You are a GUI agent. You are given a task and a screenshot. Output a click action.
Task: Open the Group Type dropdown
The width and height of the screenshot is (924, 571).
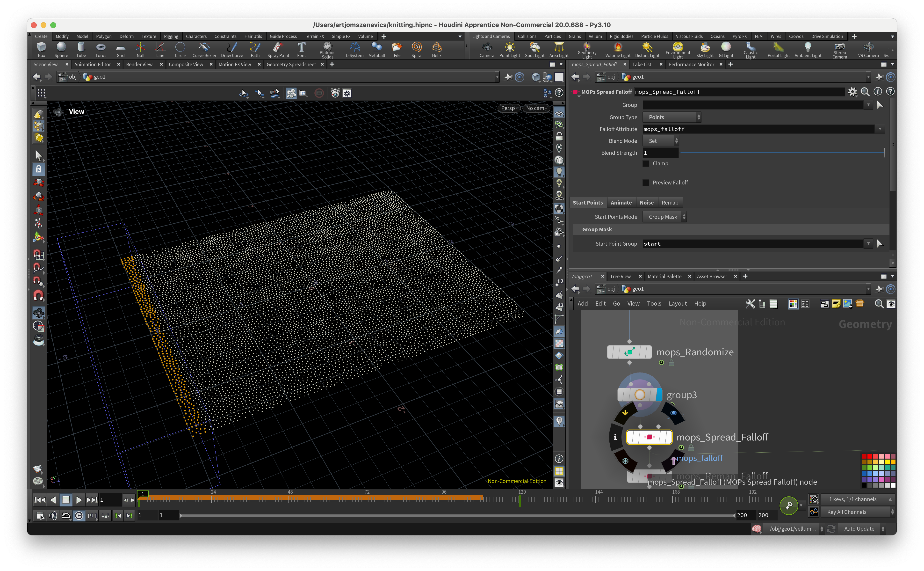pos(672,117)
